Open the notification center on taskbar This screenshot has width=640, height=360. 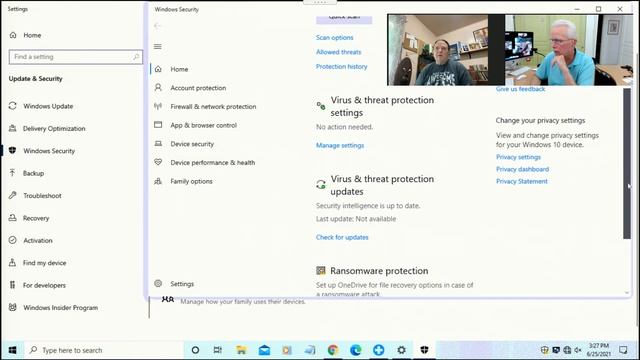(x=623, y=350)
